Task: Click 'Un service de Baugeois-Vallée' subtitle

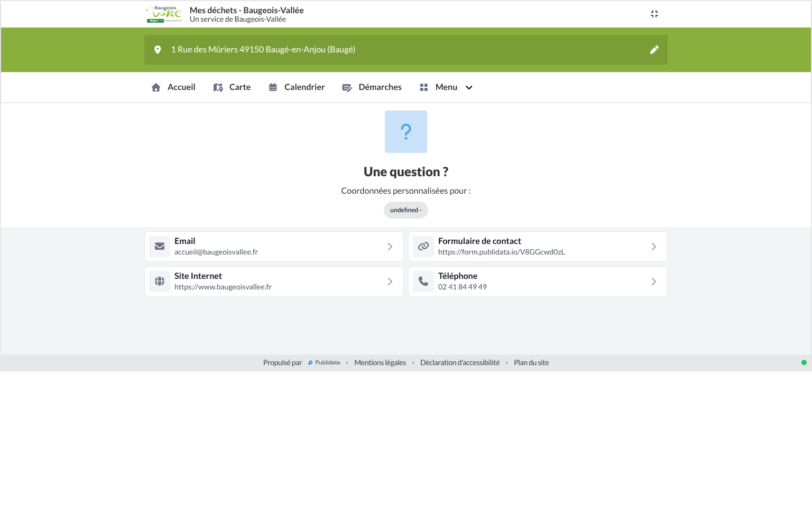Action: click(x=238, y=20)
